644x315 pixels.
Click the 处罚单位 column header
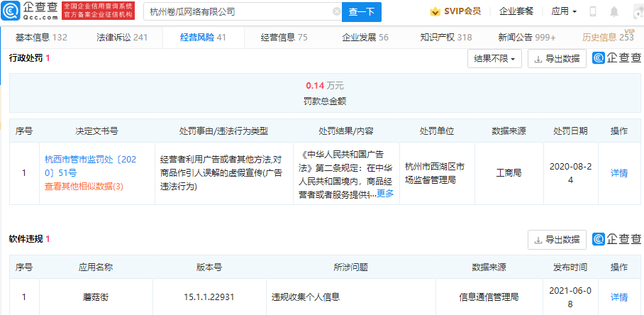point(437,131)
